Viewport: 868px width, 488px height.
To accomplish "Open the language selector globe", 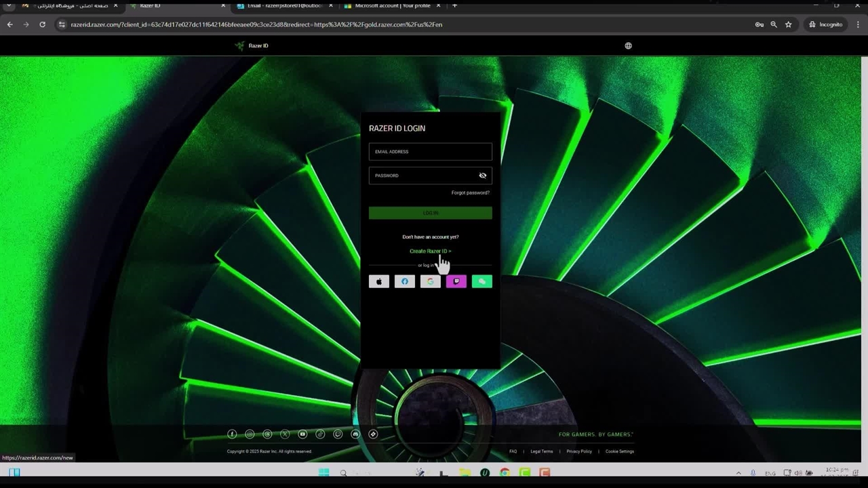I will point(628,46).
